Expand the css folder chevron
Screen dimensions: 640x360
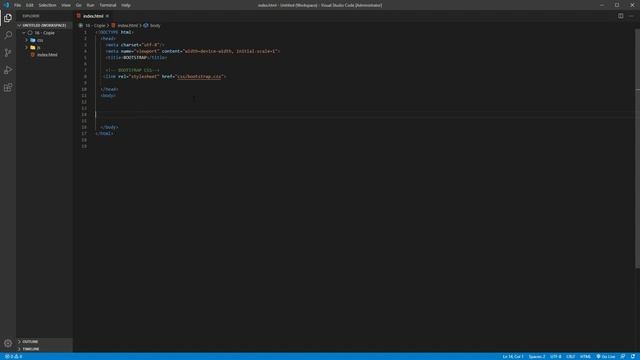point(27,40)
